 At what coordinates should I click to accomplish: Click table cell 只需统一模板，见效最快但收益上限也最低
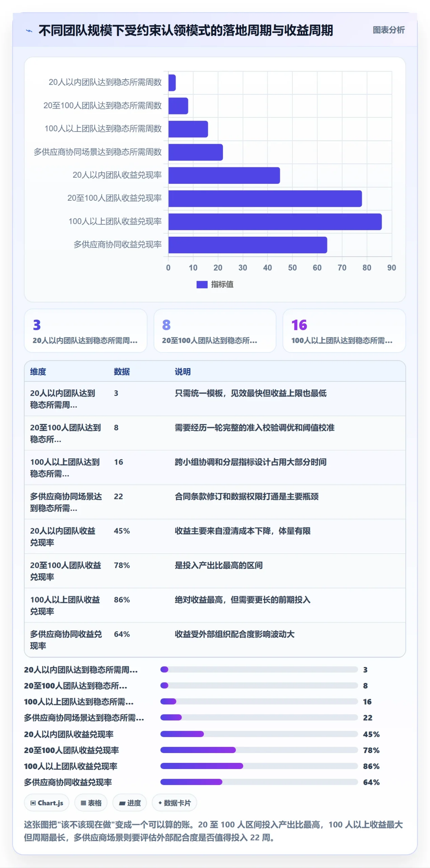coord(251,393)
